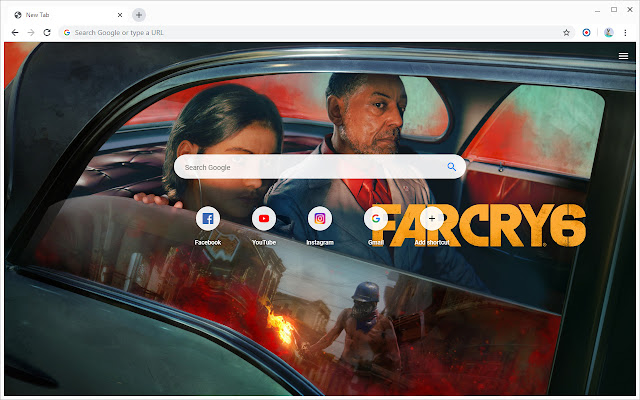Screen dimensions: 640x400
Task: Maximize the Chrome window
Action: [613, 10]
